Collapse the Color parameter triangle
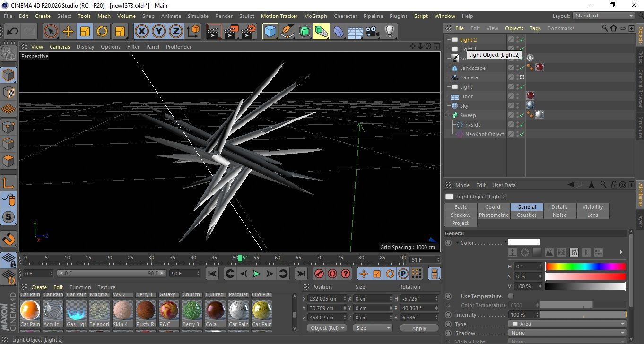644x344 pixels. [x=457, y=243]
